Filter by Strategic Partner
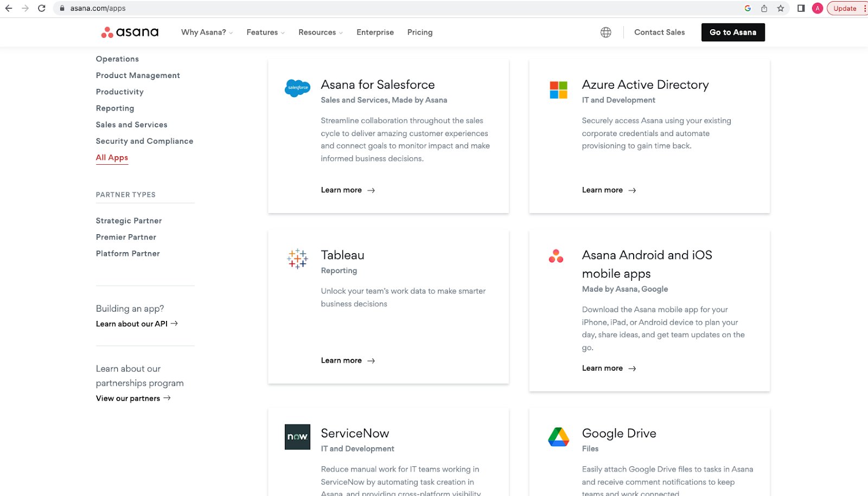868x496 pixels. [x=129, y=221]
